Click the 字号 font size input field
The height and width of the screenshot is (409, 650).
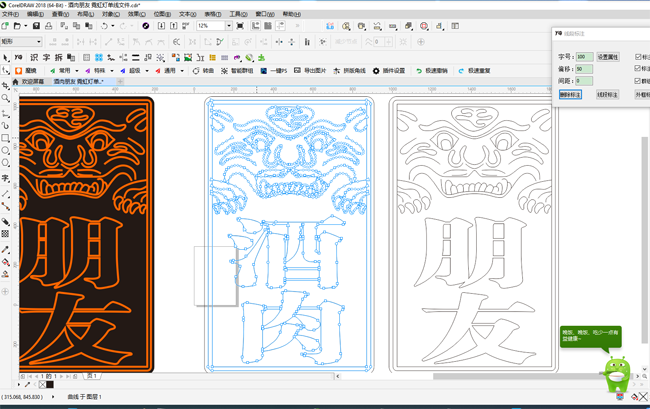click(585, 57)
